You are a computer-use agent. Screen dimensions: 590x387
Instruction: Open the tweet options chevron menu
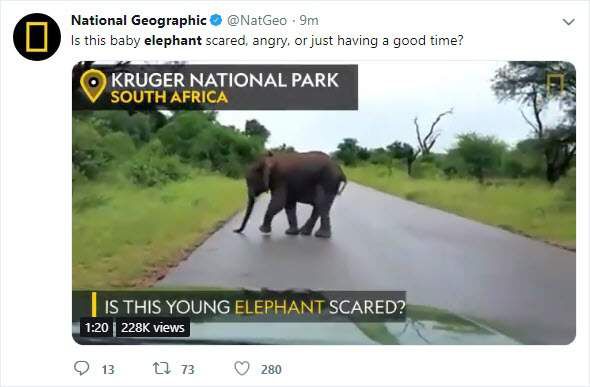click(x=568, y=22)
